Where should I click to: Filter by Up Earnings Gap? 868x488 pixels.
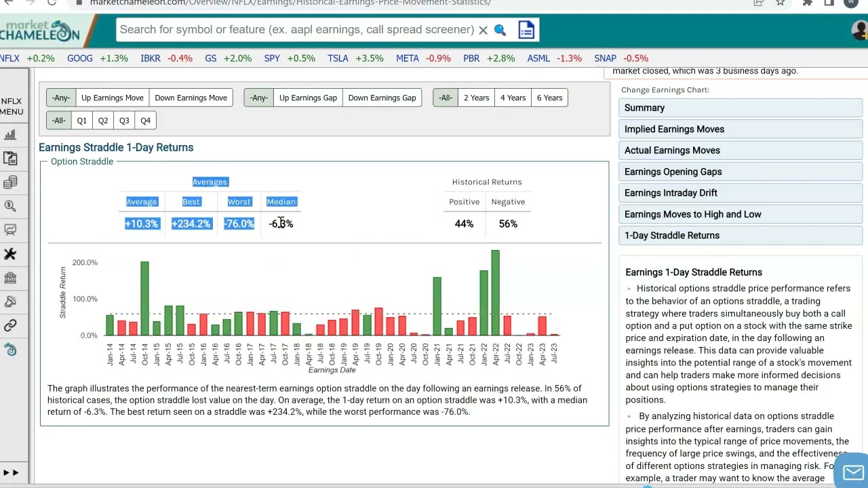pyautogui.click(x=308, y=98)
